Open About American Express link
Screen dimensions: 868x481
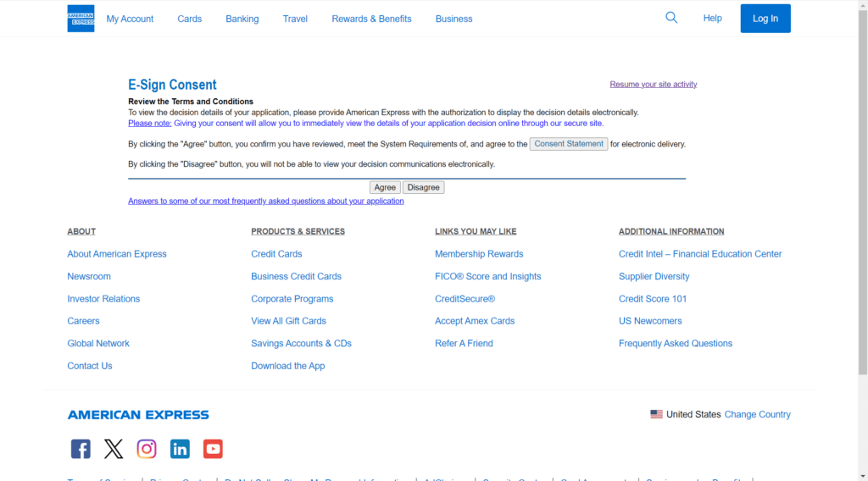(x=117, y=254)
